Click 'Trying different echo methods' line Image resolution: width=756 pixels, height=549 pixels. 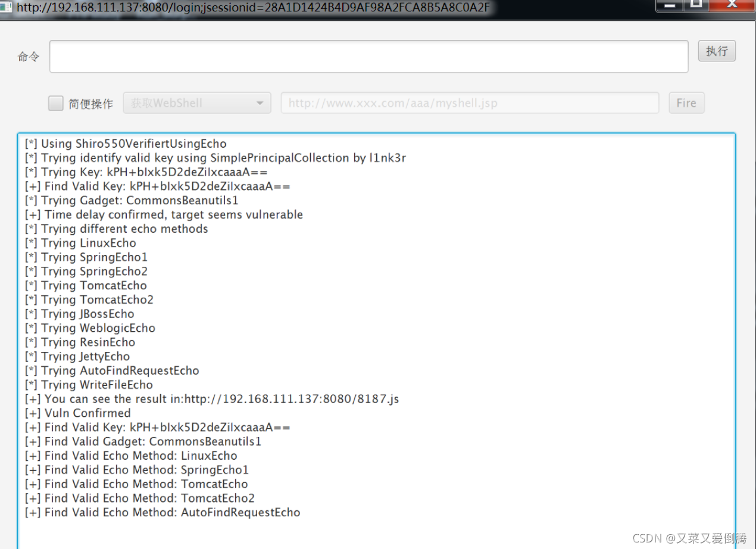[117, 229]
